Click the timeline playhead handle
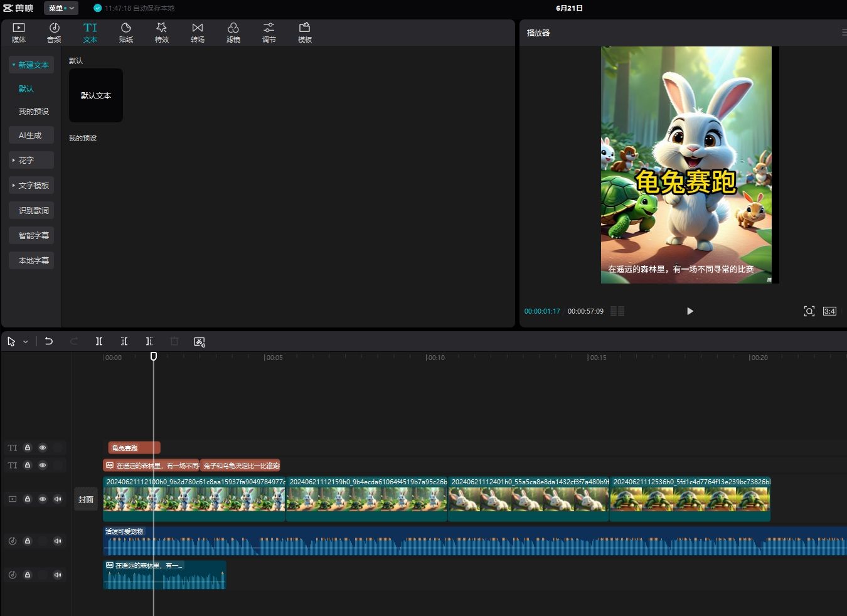 tap(154, 356)
